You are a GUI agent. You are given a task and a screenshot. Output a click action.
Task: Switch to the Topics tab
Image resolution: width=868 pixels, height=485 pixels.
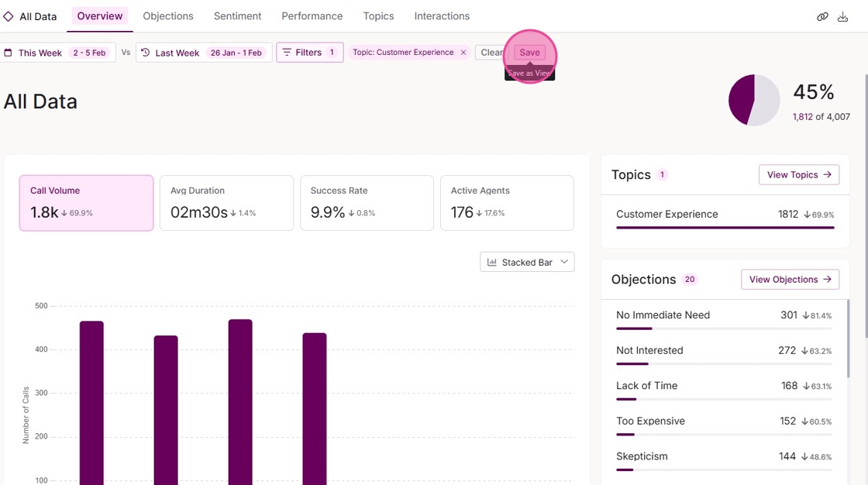[379, 16]
